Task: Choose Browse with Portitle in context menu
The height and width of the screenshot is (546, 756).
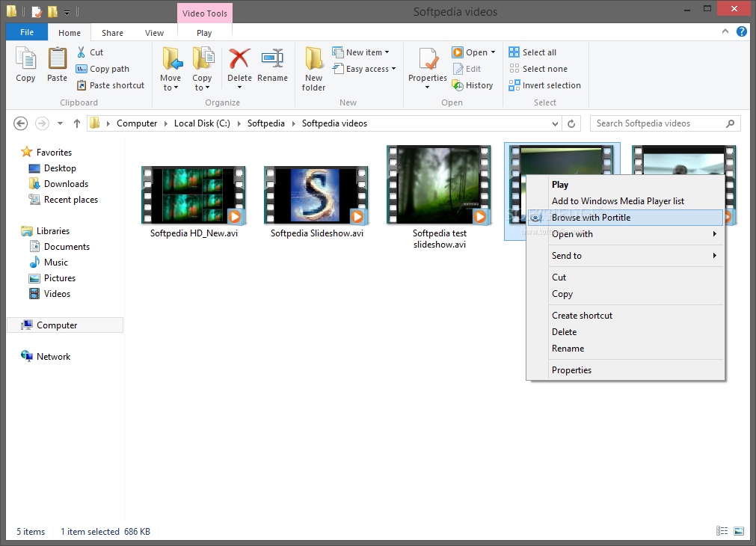Action: tap(626, 218)
